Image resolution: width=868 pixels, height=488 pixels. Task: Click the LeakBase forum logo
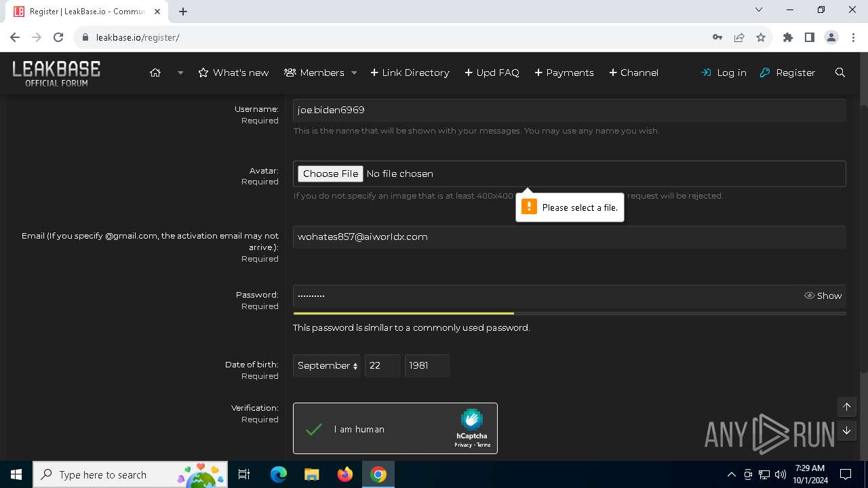point(56,73)
